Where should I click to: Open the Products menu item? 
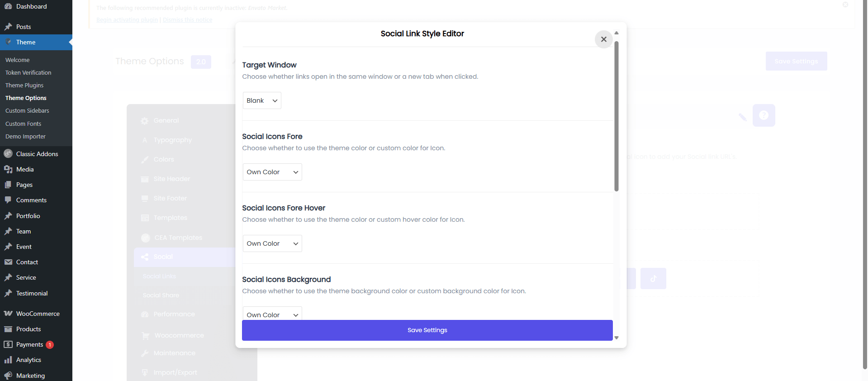tap(28, 329)
